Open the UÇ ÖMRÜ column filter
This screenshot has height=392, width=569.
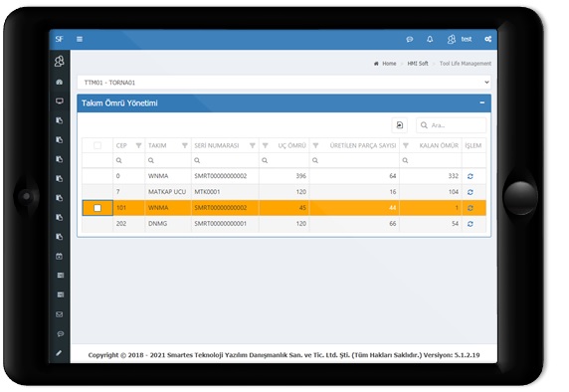click(266, 145)
